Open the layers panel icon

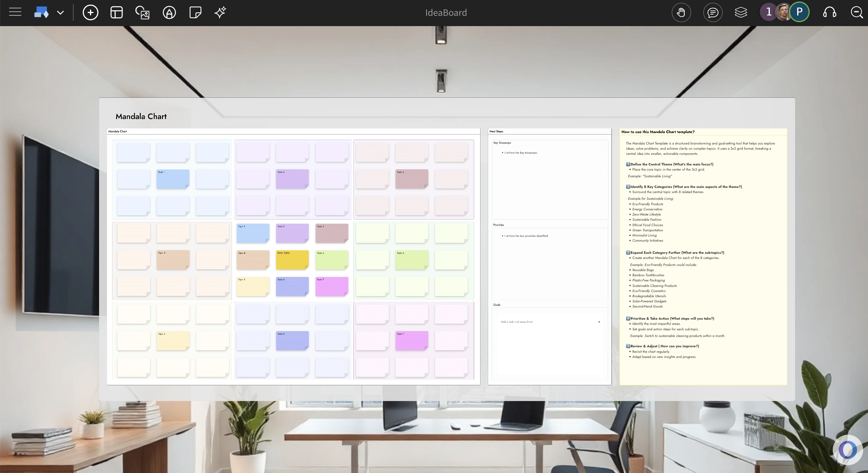[x=741, y=12]
